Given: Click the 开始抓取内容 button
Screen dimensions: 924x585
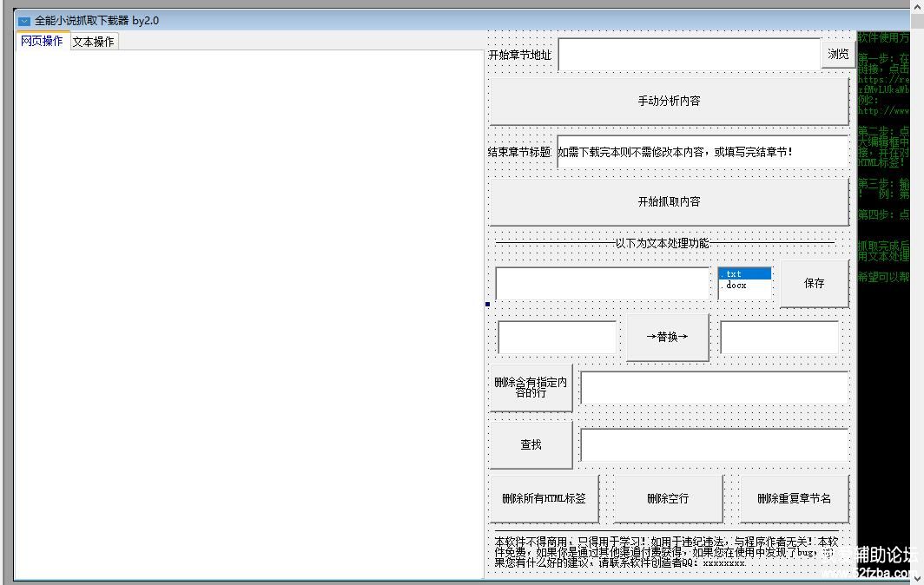Looking at the screenshot, I should pos(669,201).
